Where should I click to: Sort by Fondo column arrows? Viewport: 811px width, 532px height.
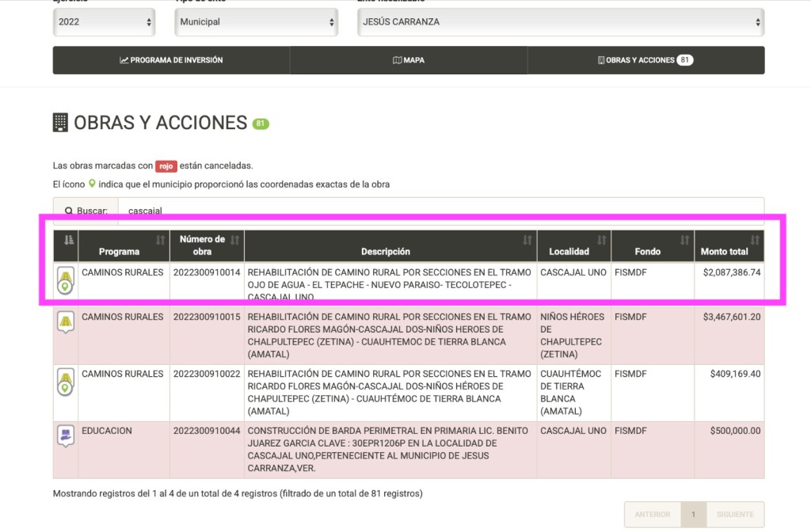pos(685,241)
